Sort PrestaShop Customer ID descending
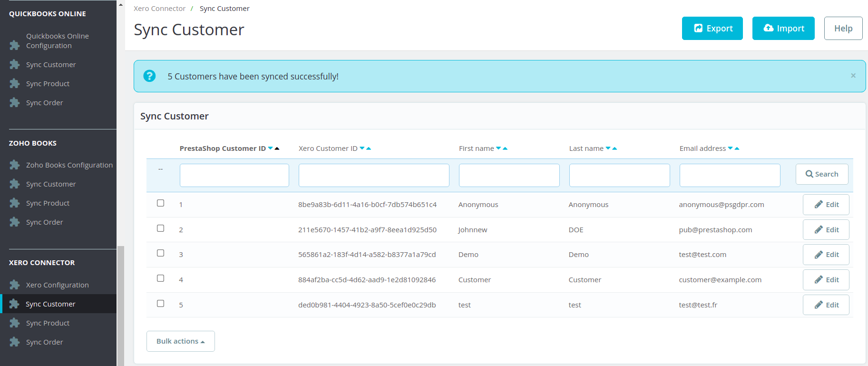 coord(270,148)
